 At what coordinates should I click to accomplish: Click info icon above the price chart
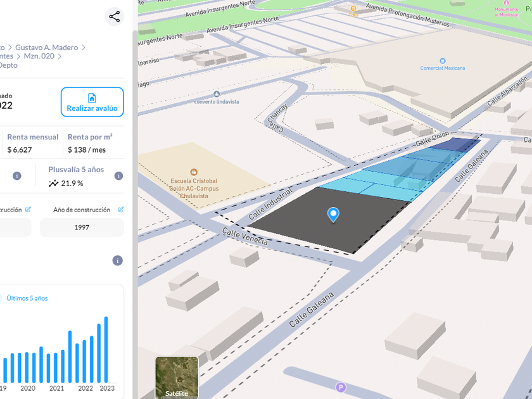click(117, 260)
